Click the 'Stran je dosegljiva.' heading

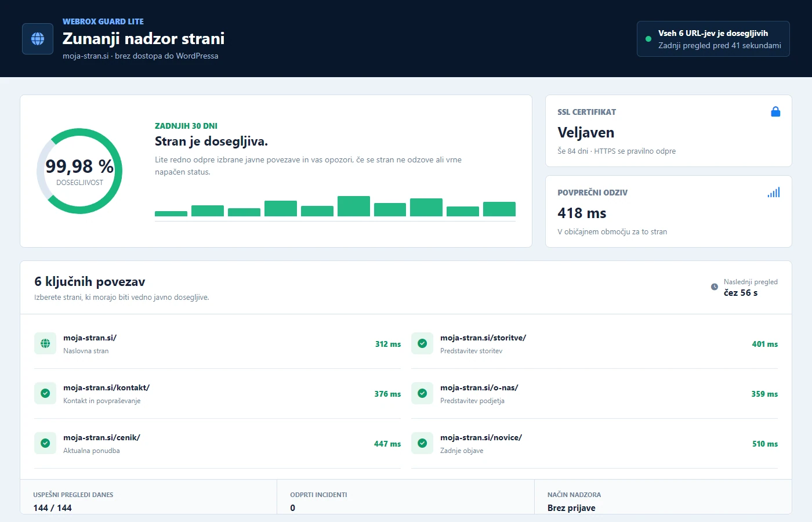(x=211, y=142)
